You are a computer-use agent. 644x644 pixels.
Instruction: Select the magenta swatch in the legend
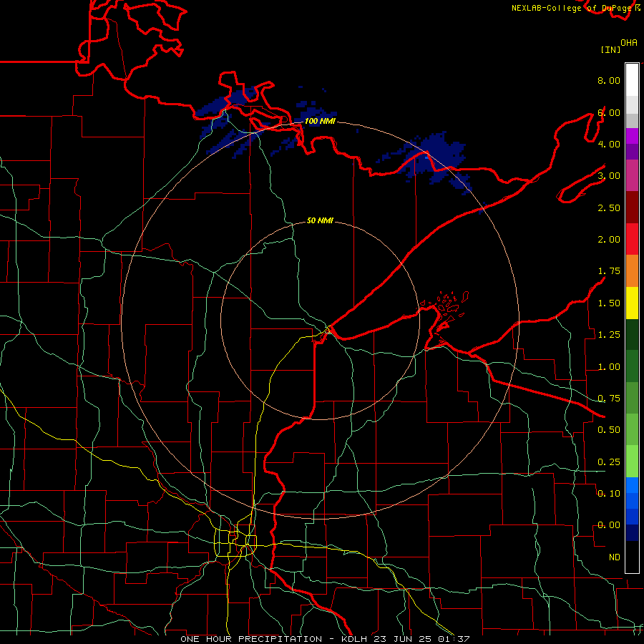(632, 136)
